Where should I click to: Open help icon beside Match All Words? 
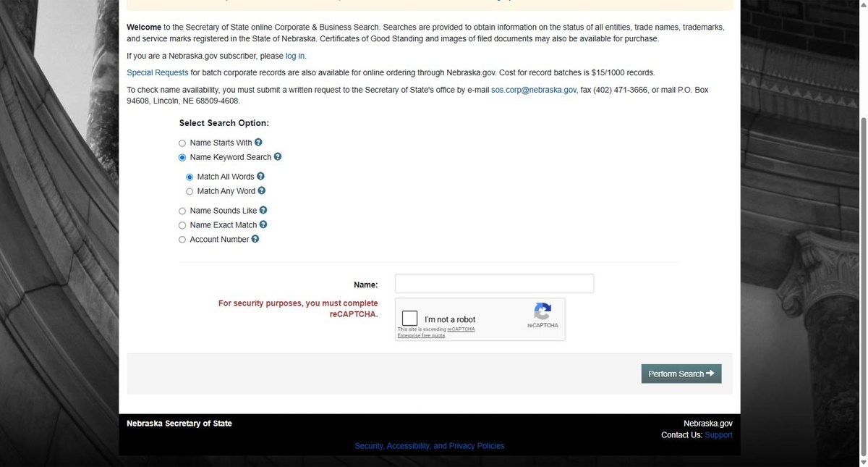click(261, 176)
